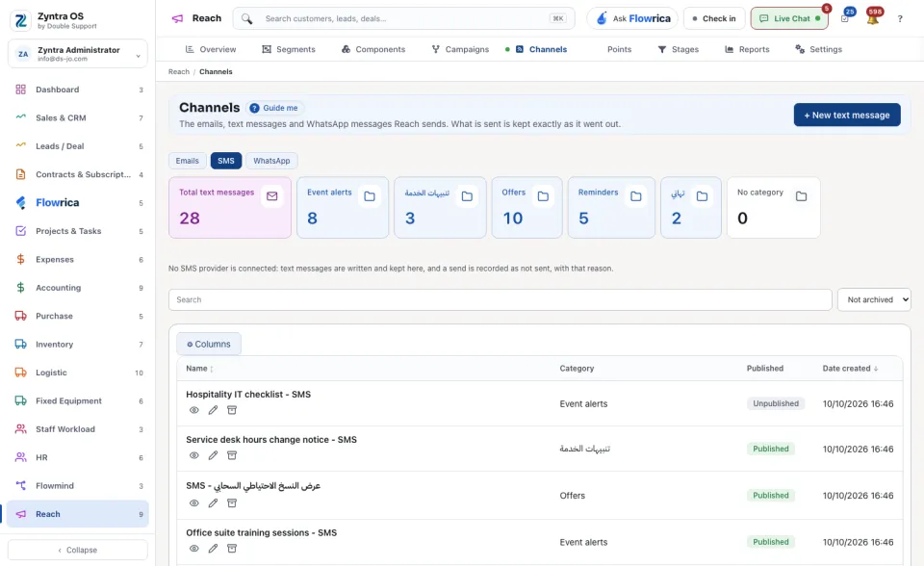
Task: Open the notifications bell icon
Action: 873,18
